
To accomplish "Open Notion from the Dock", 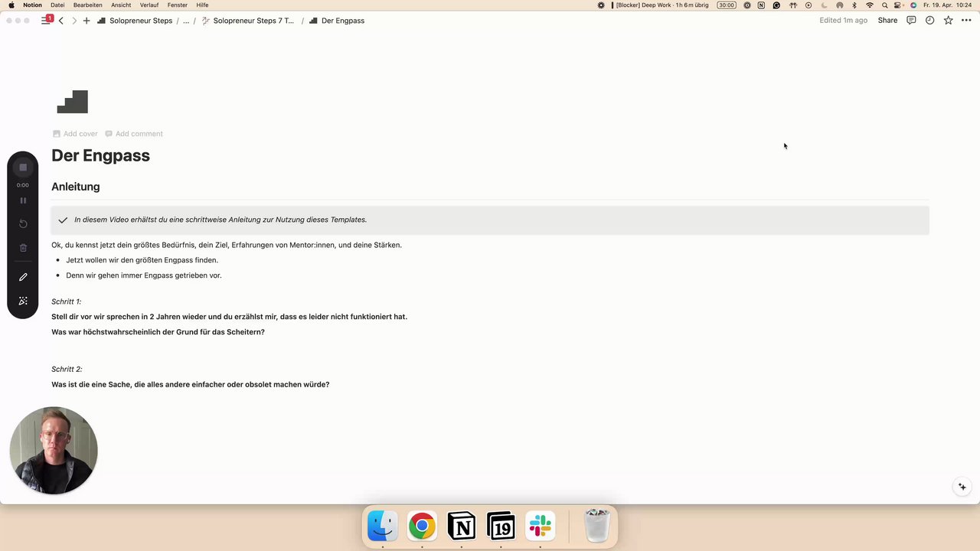I will click(462, 527).
